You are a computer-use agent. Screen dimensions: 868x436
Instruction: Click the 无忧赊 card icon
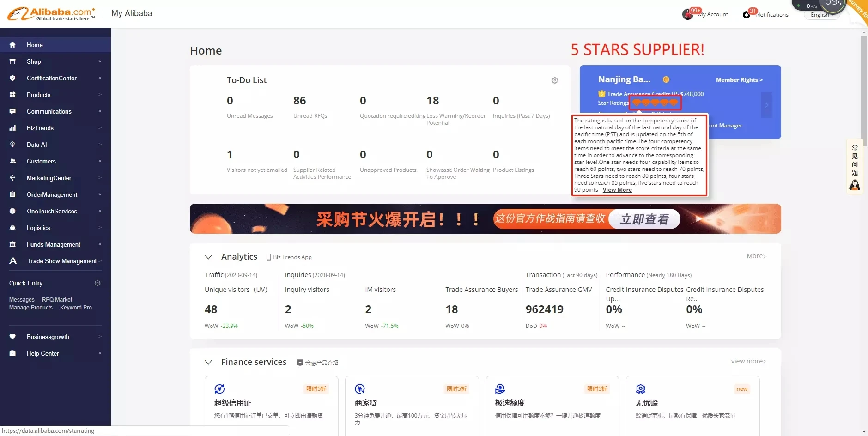tap(641, 389)
